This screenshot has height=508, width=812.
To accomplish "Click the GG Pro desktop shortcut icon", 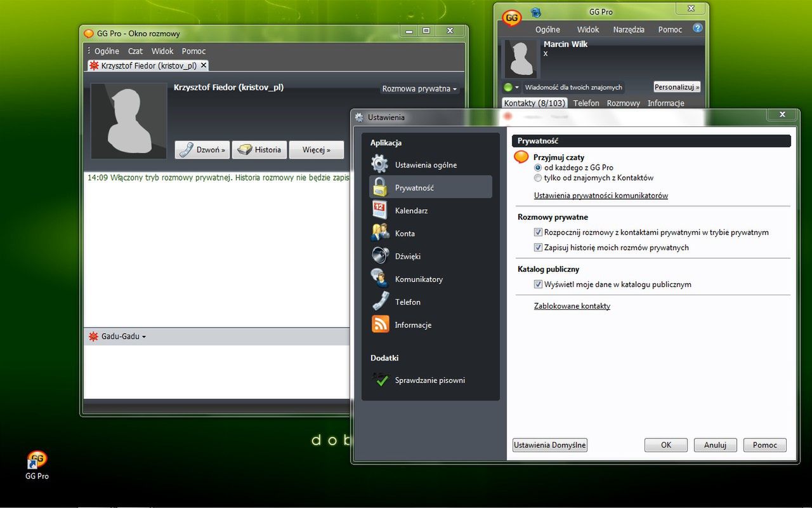I will (37, 460).
